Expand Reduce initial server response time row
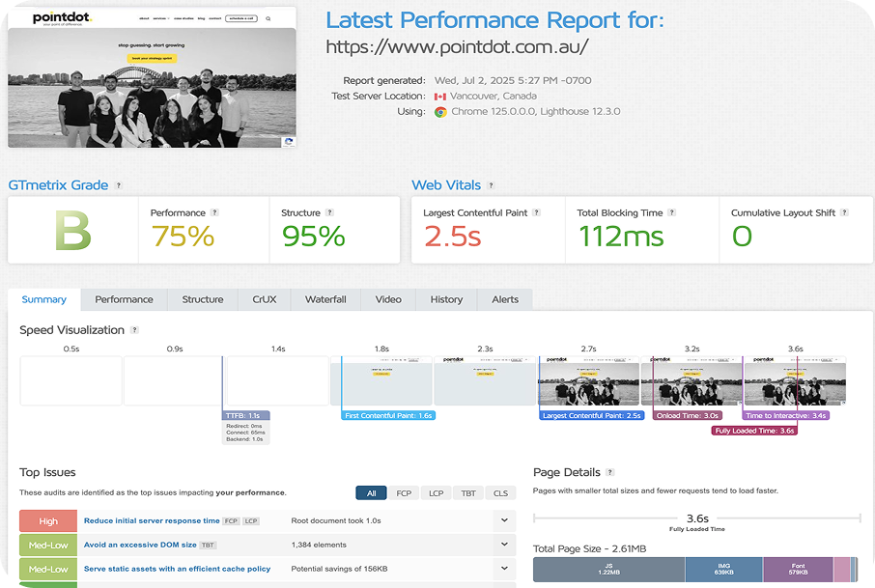Viewport: 875px width, 588px height. tap(504, 520)
